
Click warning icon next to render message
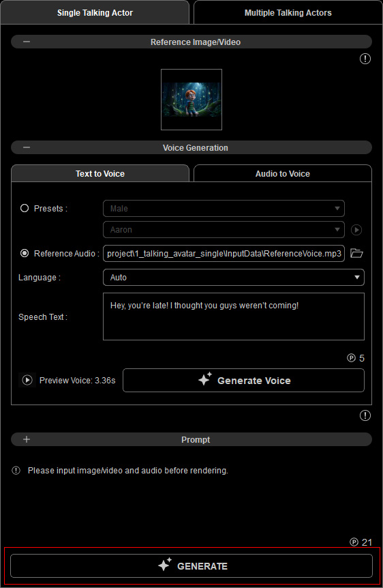pos(16,470)
